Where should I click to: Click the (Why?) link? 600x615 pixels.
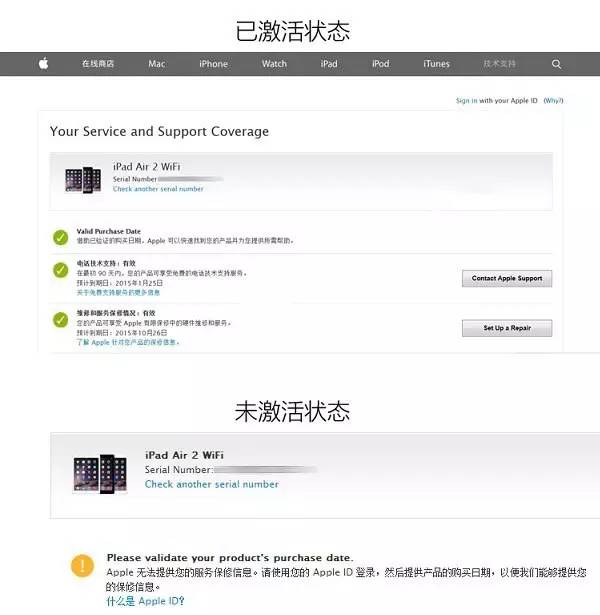click(x=553, y=101)
